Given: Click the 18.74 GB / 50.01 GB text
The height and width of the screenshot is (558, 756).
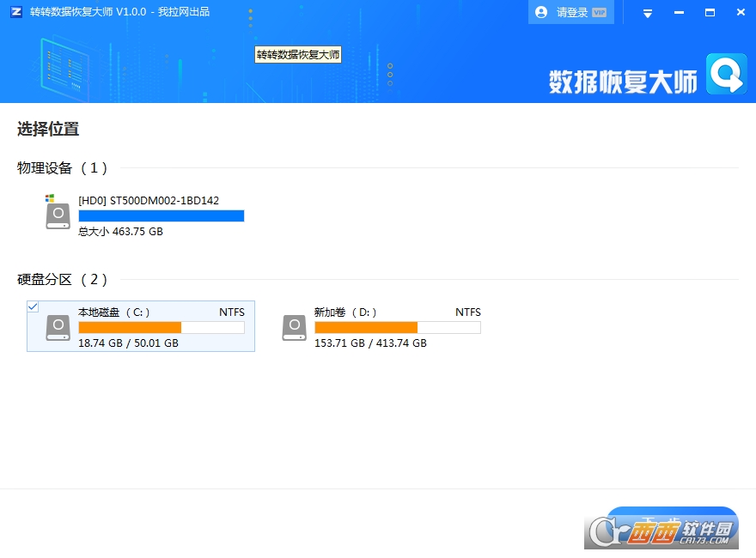Looking at the screenshot, I should (x=128, y=343).
